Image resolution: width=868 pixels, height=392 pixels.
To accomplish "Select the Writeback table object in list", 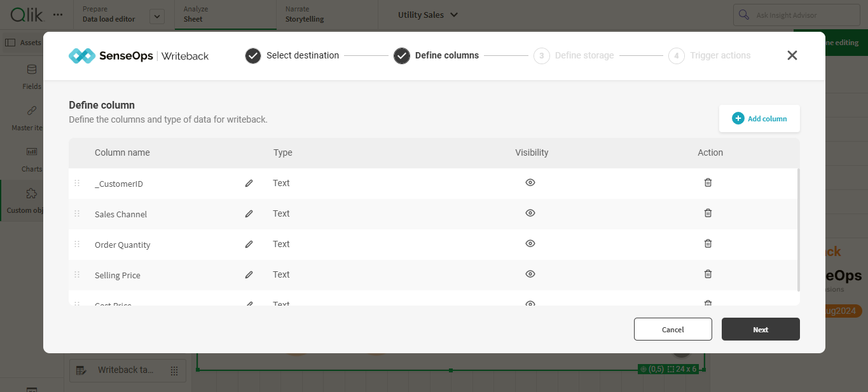I will pos(127,370).
